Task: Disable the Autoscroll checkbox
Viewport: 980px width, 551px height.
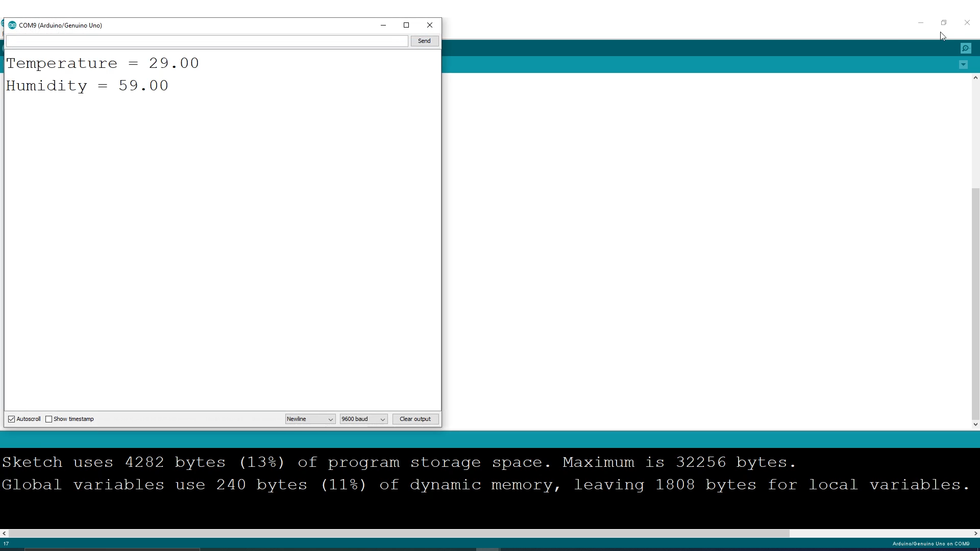Action: (12, 419)
